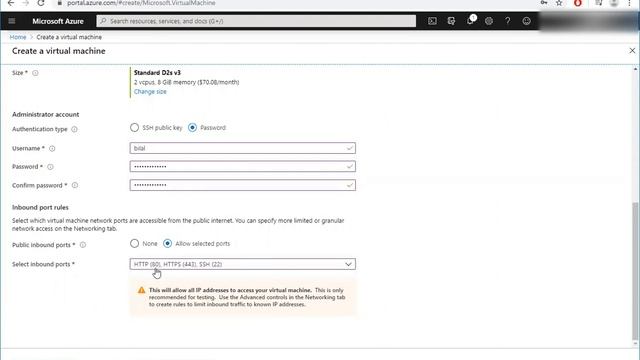Bookmark this page with the star icon

[559, 3]
